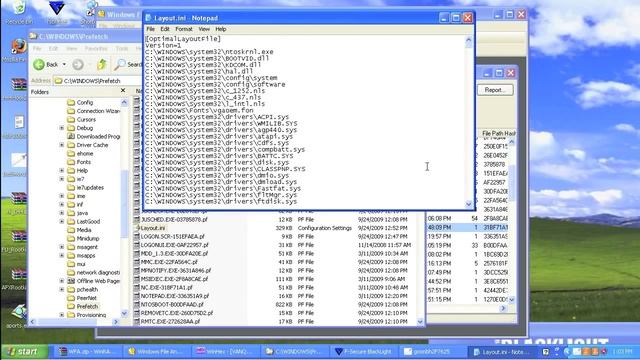The height and width of the screenshot is (360, 640).
Task: Select the PeerNet folder
Action: coord(86,298)
